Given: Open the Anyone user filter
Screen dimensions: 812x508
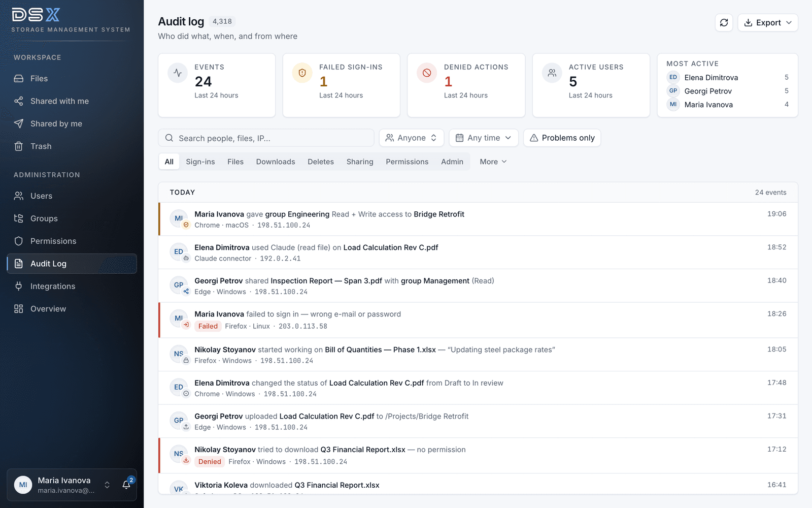Looking at the screenshot, I should (411, 138).
